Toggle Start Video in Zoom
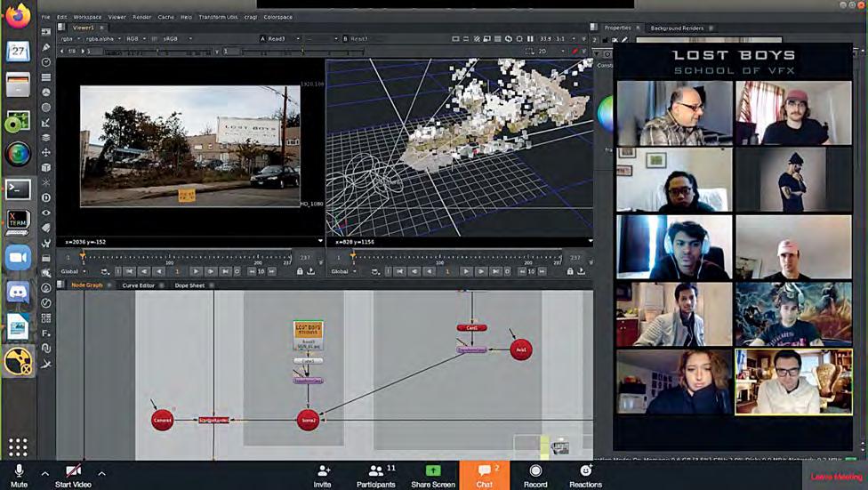Image resolution: width=868 pixels, height=490 pixels. click(x=73, y=476)
